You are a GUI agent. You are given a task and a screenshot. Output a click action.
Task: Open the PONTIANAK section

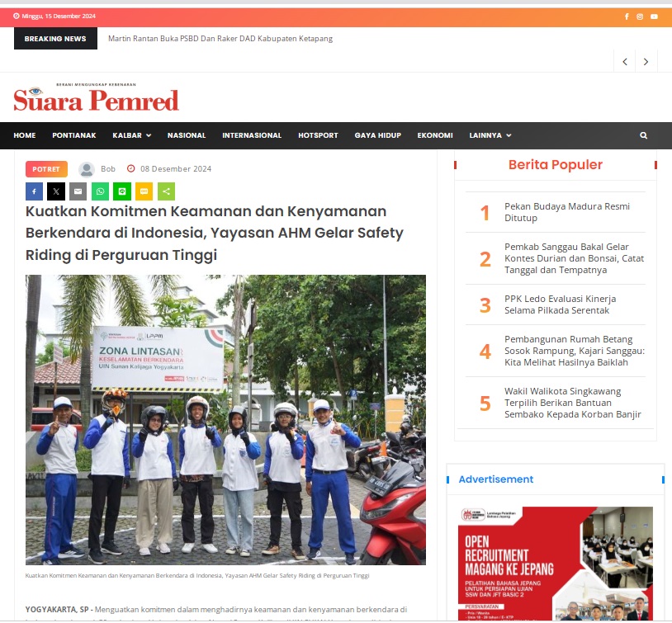point(74,135)
